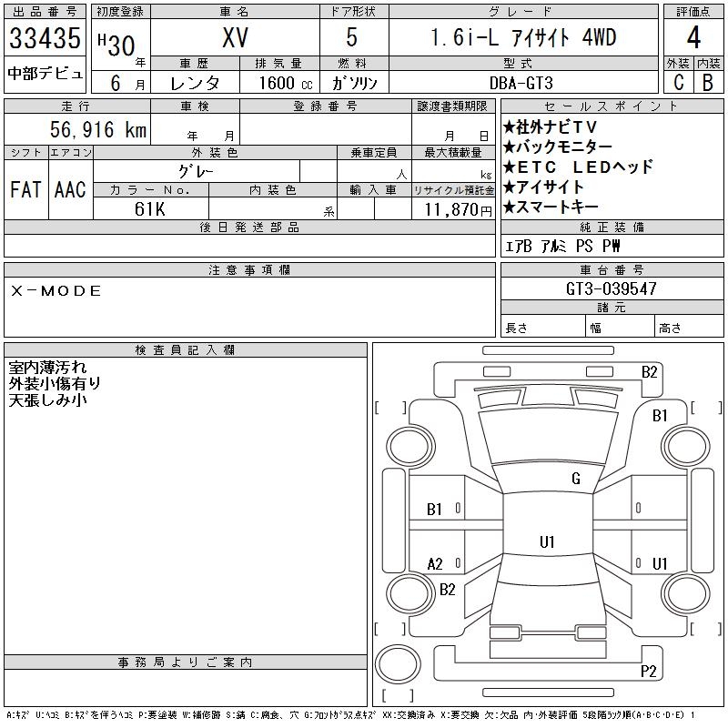This screenshot has width=728, height=728.
Task: Click the X-MODE note
Action: point(56,291)
